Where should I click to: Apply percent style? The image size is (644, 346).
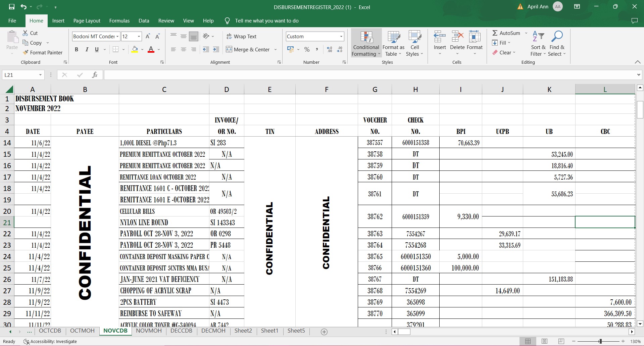point(307,49)
